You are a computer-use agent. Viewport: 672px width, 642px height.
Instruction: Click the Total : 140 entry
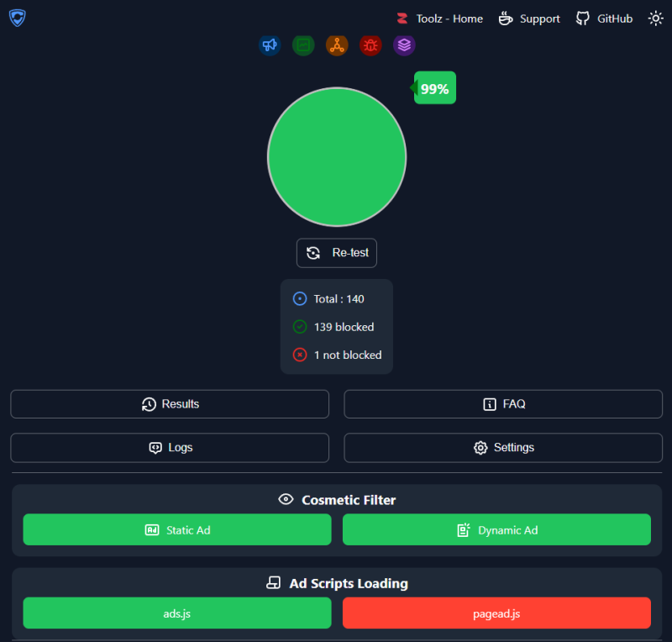point(328,299)
